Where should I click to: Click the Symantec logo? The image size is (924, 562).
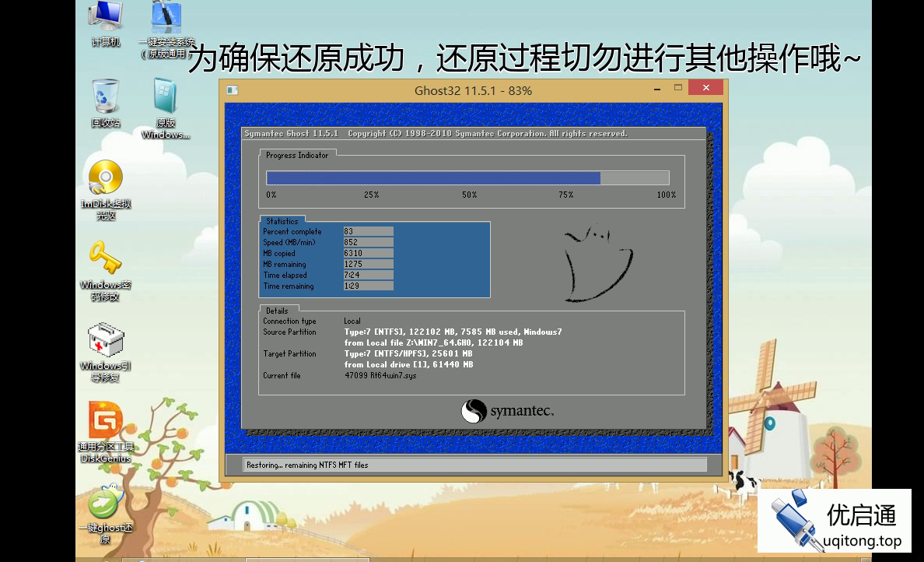coord(507,411)
